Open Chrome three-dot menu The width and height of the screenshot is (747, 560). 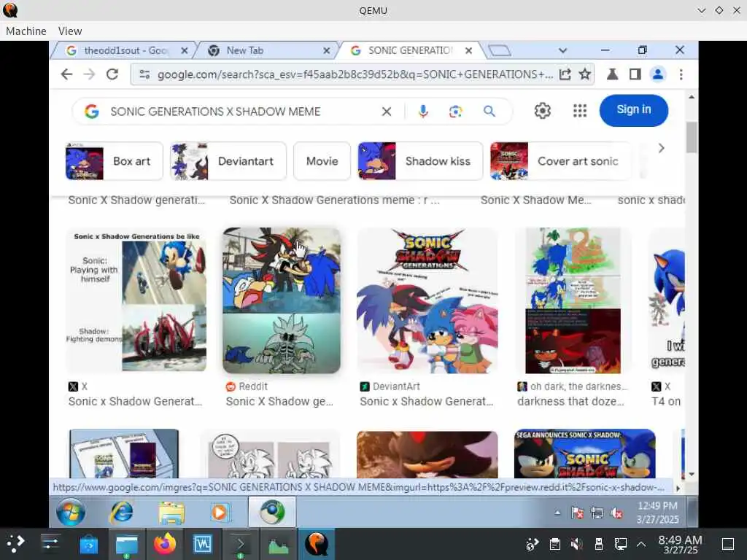pos(681,74)
